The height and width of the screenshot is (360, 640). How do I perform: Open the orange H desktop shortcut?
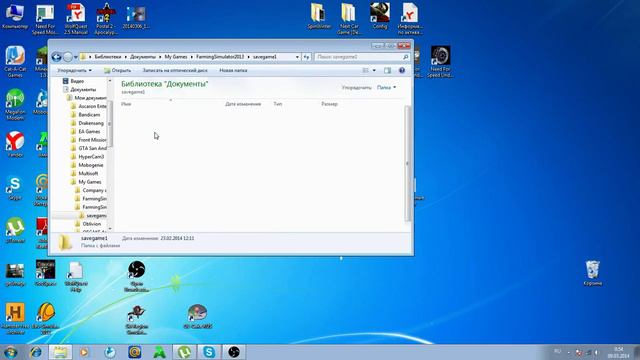tap(15, 318)
